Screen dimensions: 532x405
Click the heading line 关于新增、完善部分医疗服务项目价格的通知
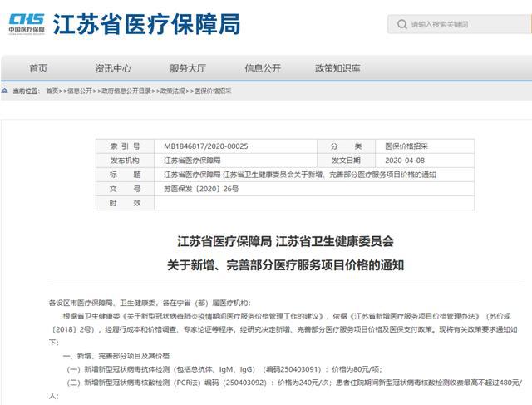tap(285, 265)
